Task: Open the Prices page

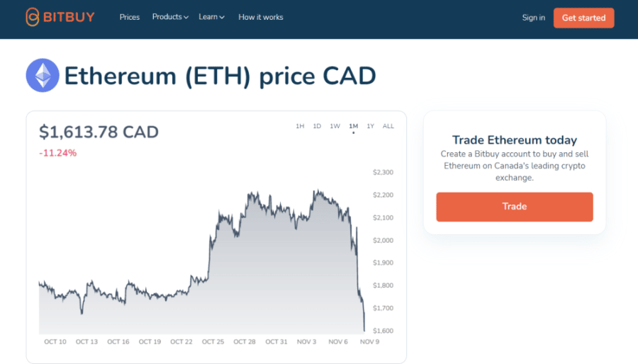Action: click(130, 17)
